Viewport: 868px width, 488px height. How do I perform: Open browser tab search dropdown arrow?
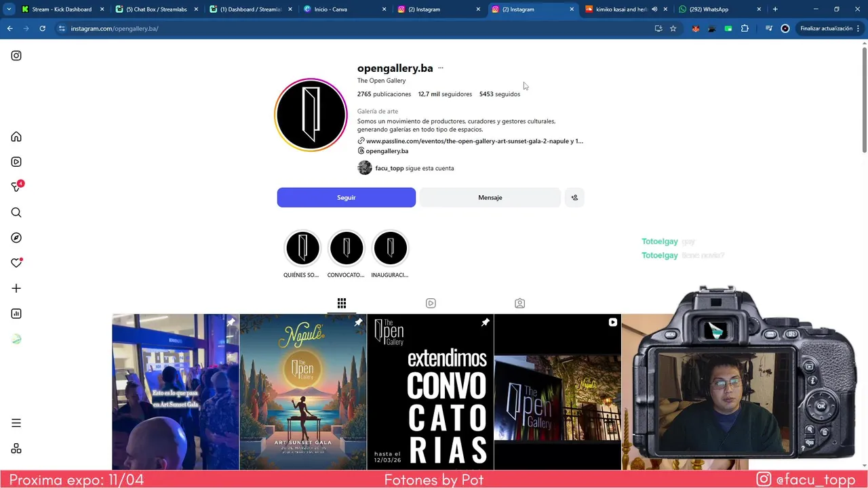[9, 9]
